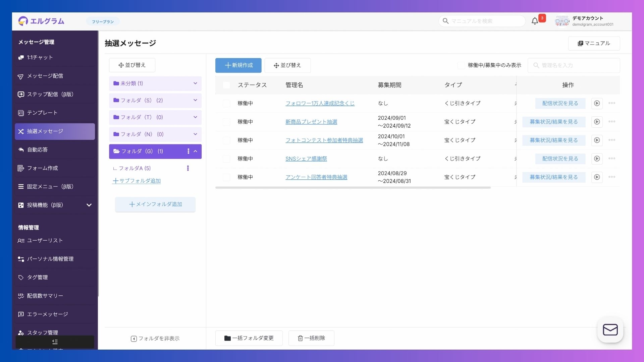Screen dimensions: 644x362
Task: Click vertical dots next to フォルダA
Action: click(x=188, y=168)
